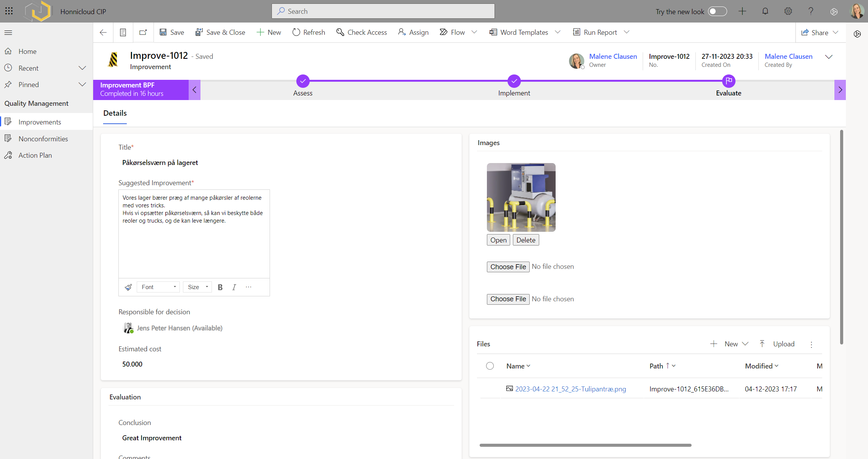Click the first Choose File button
Viewport: 868px width, 459px height.
pyautogui.click(x=508, y=267)
